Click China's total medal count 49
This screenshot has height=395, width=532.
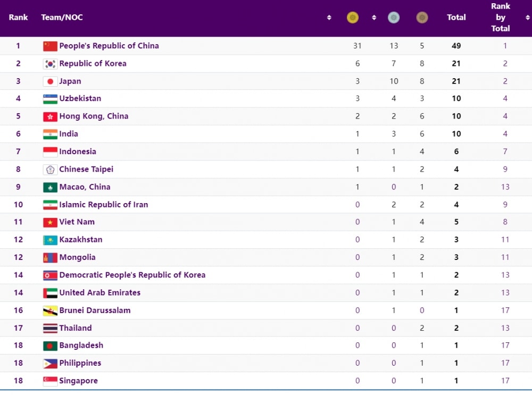[x=456, y=46]
